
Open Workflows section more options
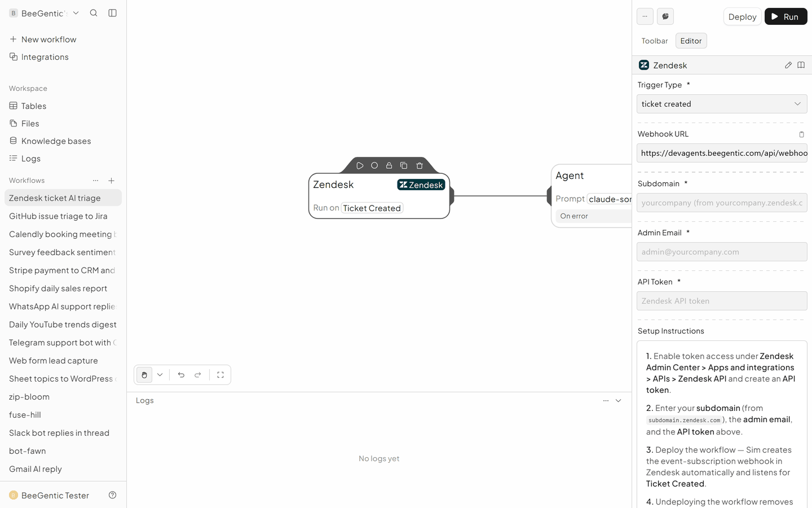(95, 181)
